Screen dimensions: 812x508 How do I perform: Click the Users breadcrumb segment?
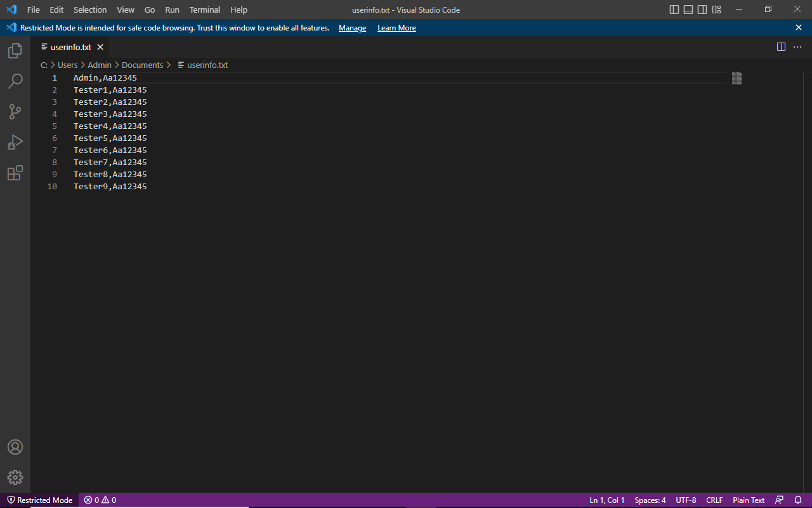click(x=68, y=65)
